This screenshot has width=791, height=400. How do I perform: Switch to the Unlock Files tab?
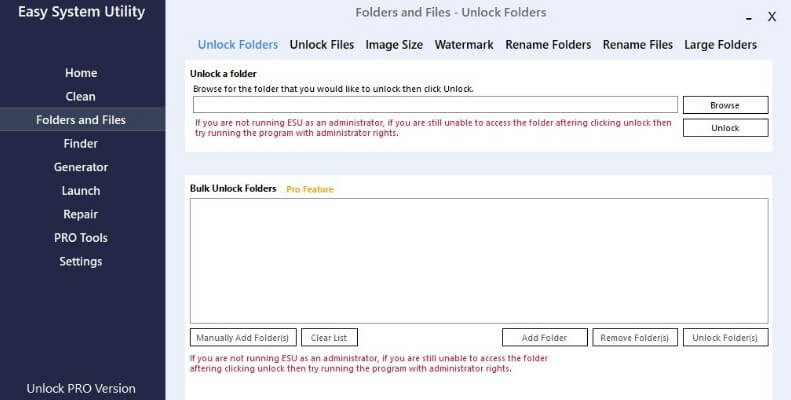pyautogui.click(x=322, y=44)
